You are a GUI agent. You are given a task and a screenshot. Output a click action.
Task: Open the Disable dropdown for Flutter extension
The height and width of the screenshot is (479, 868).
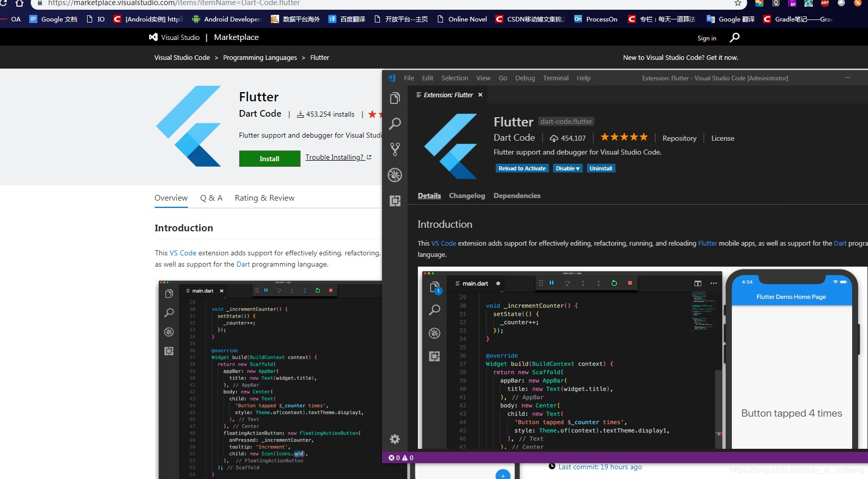pyautogui.click(x=567, y=168)
